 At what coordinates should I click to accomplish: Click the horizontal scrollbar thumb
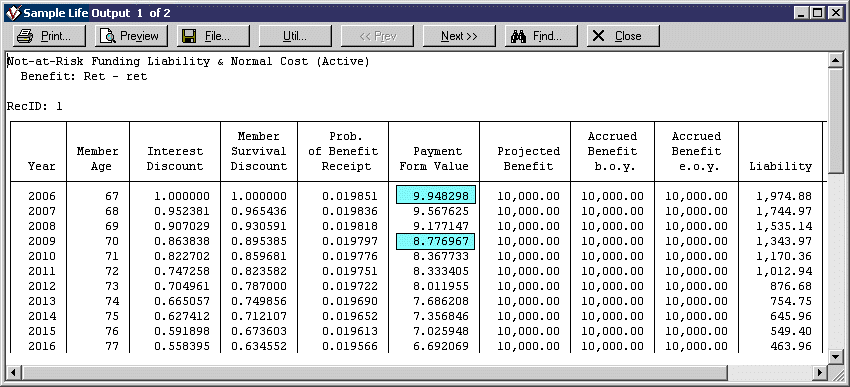[x=373, y=372]
